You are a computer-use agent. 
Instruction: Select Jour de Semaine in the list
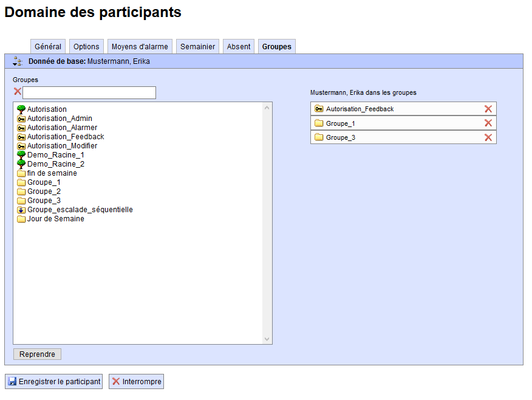click(x=55, y=219)
